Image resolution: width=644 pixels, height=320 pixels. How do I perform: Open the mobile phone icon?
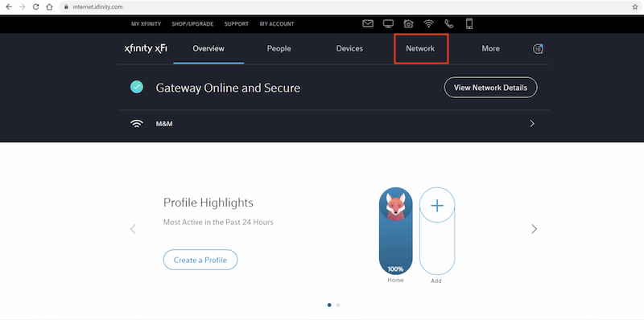tap(469, 24)
